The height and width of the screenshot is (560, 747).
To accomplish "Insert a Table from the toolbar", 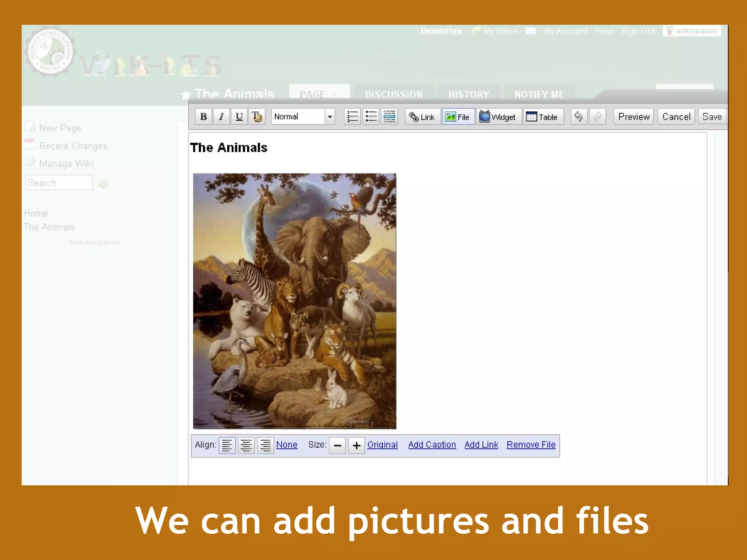I will coord(543,117).
